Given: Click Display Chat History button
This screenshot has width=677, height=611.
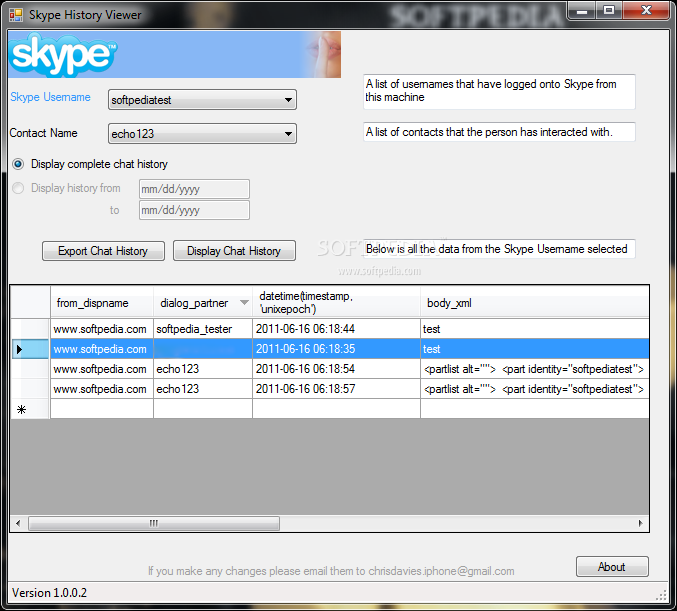Looking at the screenshot, I should pos(234,251).
